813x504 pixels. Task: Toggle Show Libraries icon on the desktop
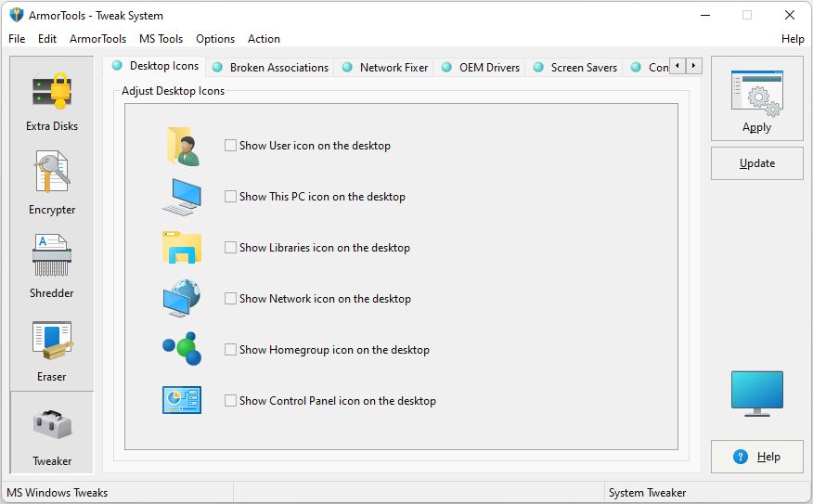[231, 248]
